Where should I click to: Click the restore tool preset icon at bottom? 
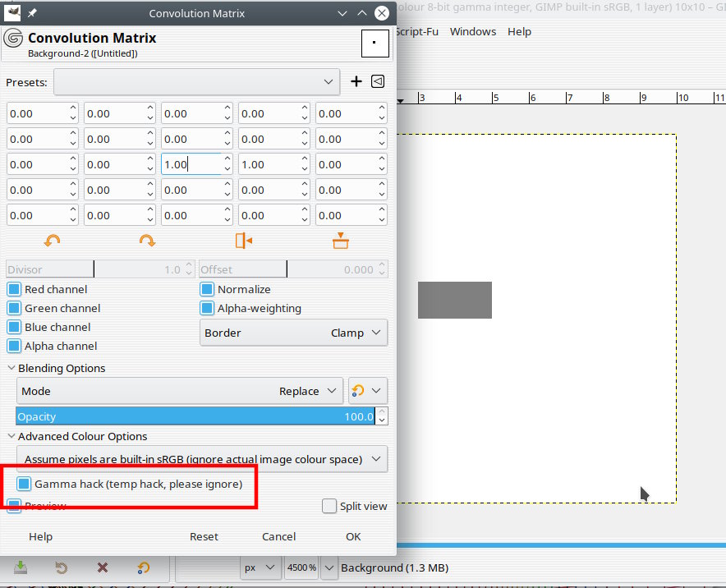point(61,567)
